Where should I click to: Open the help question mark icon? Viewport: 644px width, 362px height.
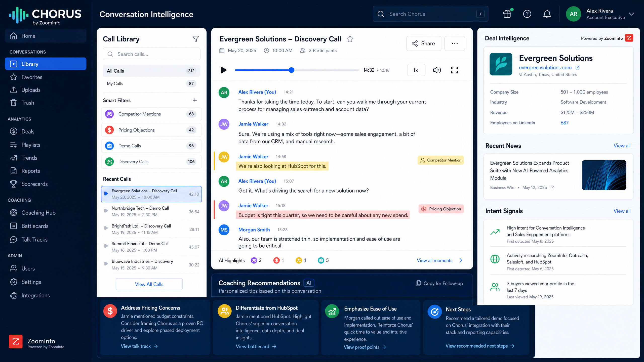click(x=527, y=14)
